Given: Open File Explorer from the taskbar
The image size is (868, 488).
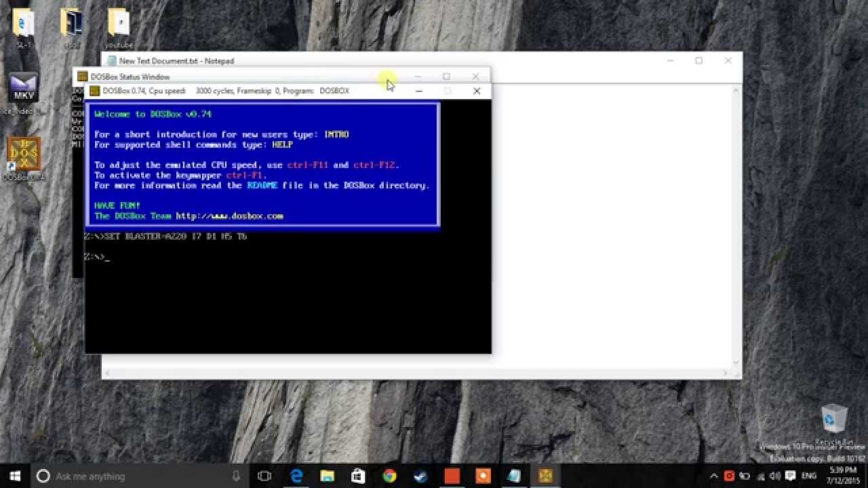Looking at the screenshot, I should 328,476.
